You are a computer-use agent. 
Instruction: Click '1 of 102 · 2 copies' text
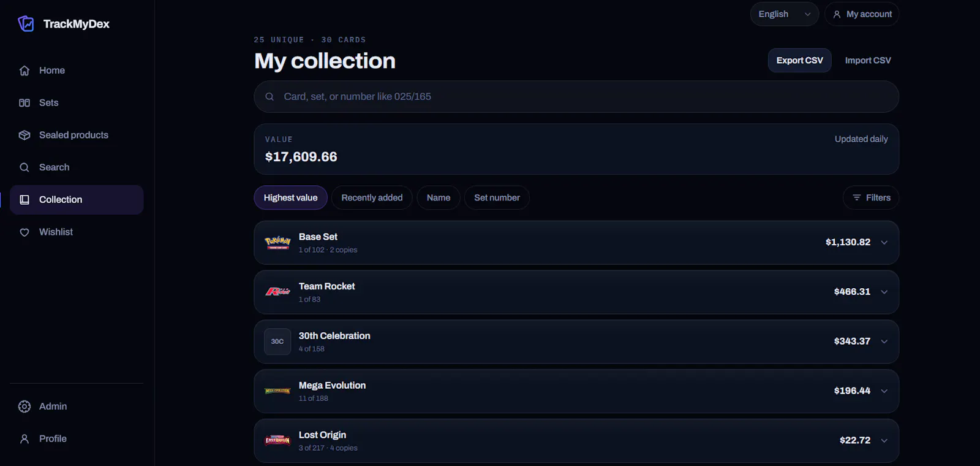coord(328,250)
